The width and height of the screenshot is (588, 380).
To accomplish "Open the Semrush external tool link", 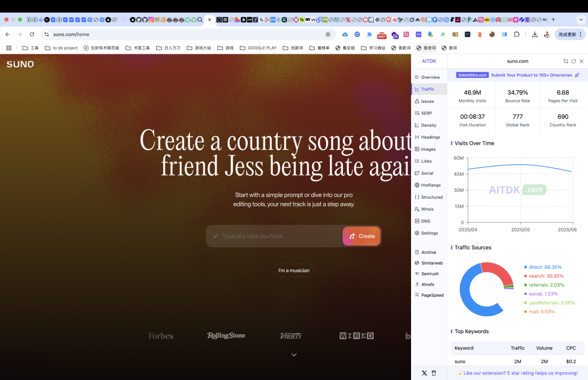I will click(x=427, y=274).
